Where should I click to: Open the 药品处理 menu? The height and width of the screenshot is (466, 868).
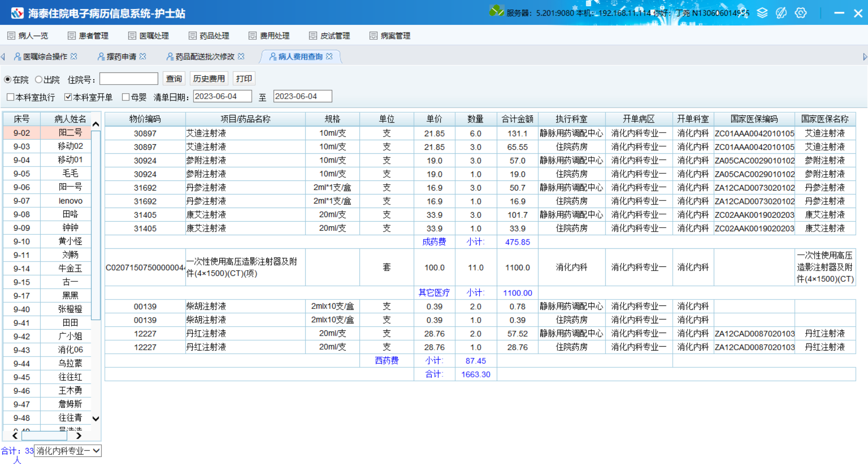coord(209,36)
